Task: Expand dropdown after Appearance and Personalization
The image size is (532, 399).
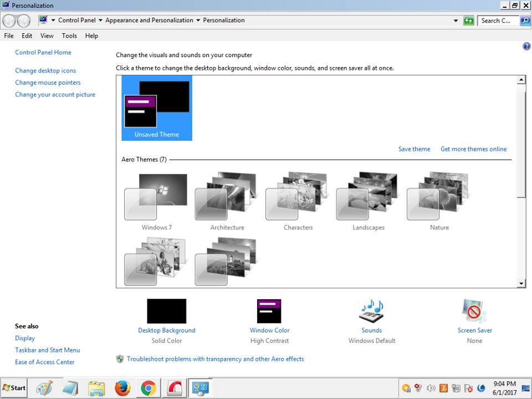Action: pos(198,21)
